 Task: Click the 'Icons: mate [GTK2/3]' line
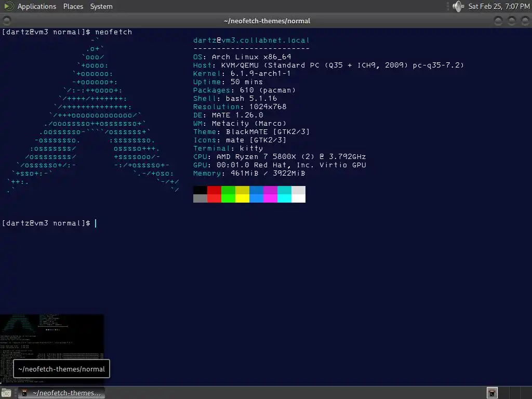(x=240, y=140)
